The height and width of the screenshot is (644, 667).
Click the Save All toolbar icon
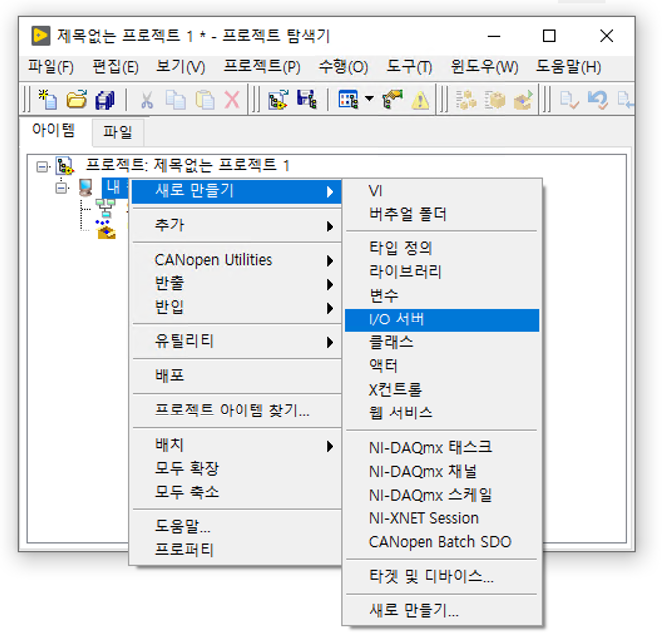tap(105, 100)
